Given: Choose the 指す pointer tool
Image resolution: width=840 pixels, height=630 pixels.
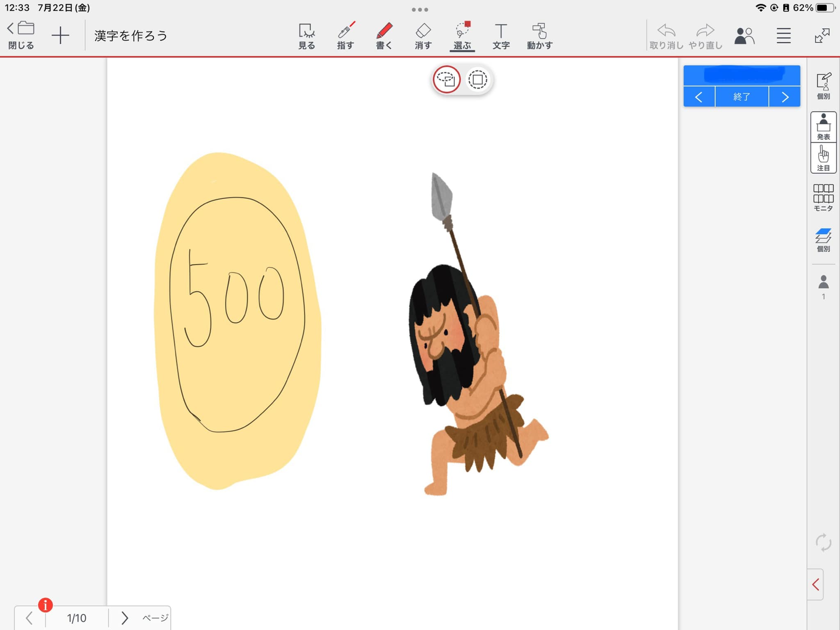Looking at the screenshot, I should 345,36.
